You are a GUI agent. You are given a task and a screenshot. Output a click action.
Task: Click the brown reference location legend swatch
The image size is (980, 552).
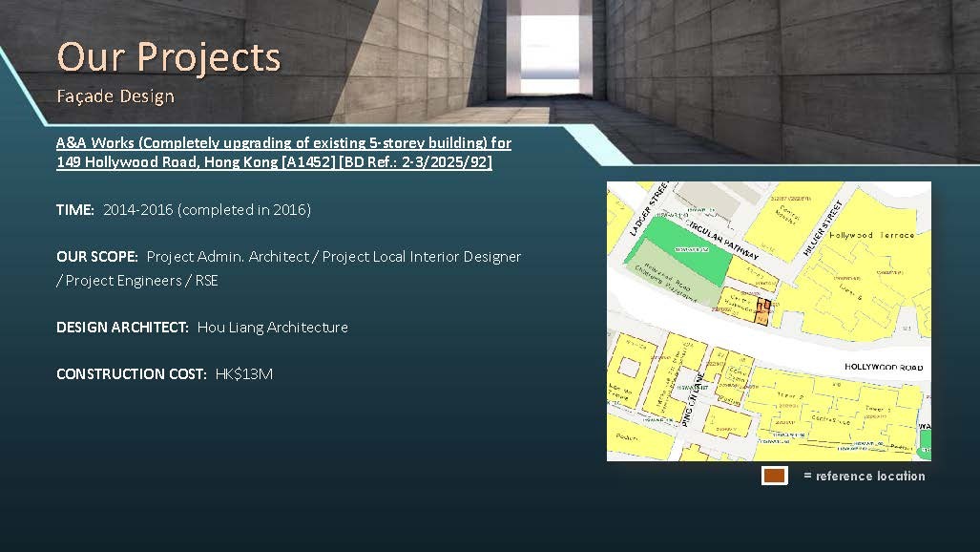pyautogui.click(x=774, y=476)
